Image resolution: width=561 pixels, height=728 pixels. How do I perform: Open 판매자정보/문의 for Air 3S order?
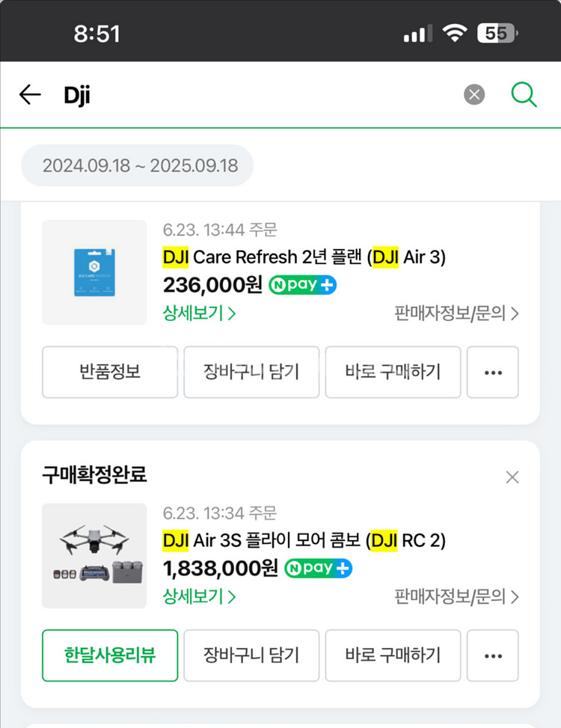pos(456,596)
